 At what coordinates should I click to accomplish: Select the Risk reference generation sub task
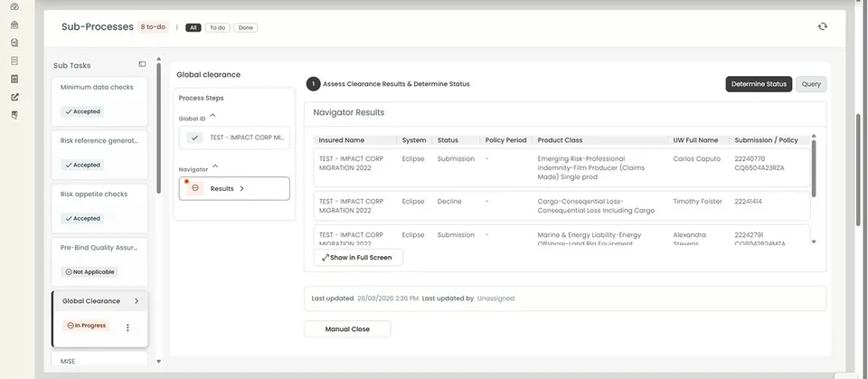(x=99, y=155)
